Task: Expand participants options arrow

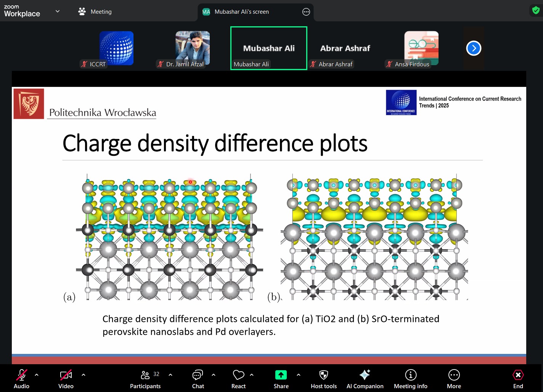Action: click(170, 375)
